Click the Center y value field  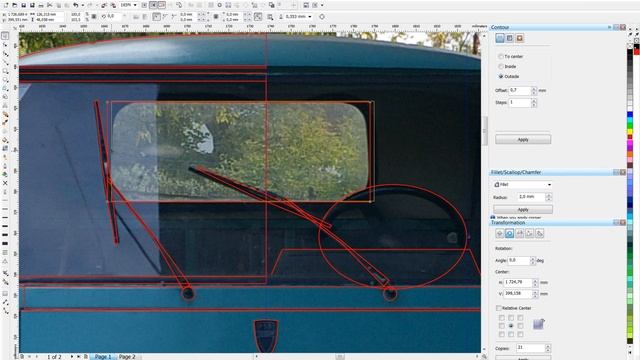518,293
